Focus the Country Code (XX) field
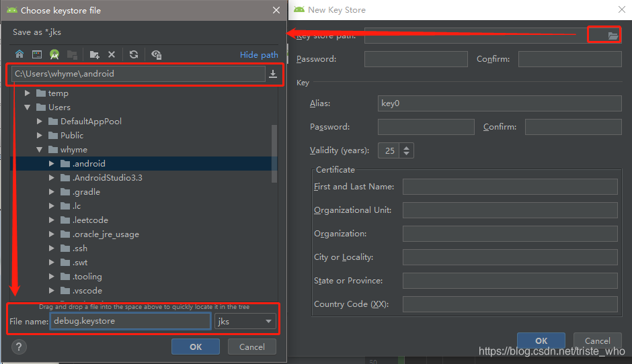Screen dimensions: 632x364 point(510,304)
